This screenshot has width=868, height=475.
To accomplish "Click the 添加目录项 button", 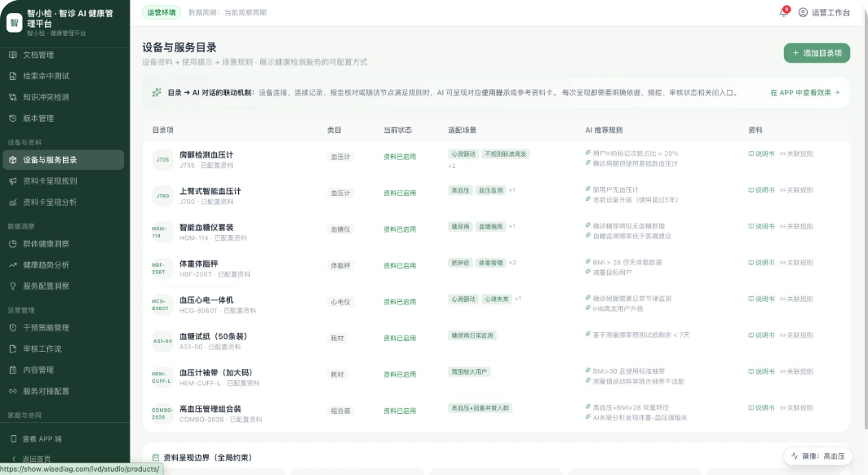I will (817, 53).
